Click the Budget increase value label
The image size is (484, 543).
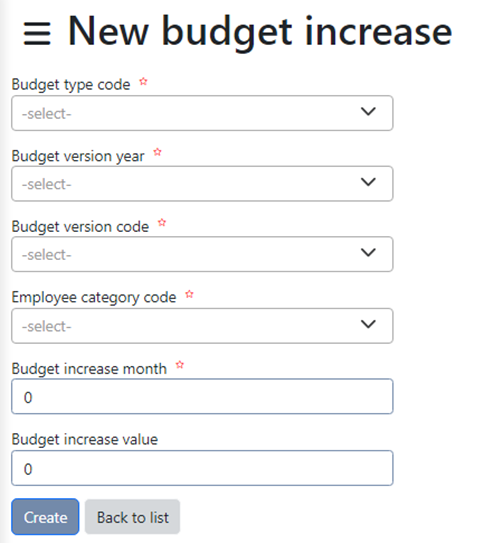click(x=85, y=439)
